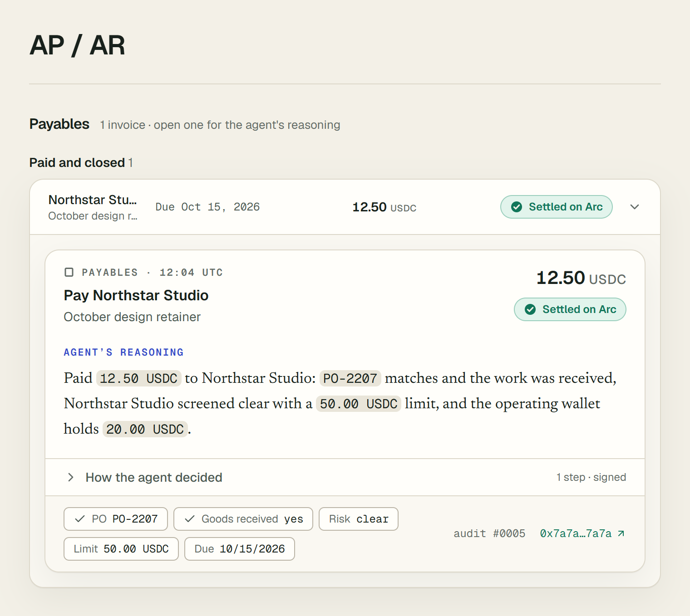Screen dimensions: 690x616
Task: Click the 'Payables' section heading
Action: (x=59, y=124)
